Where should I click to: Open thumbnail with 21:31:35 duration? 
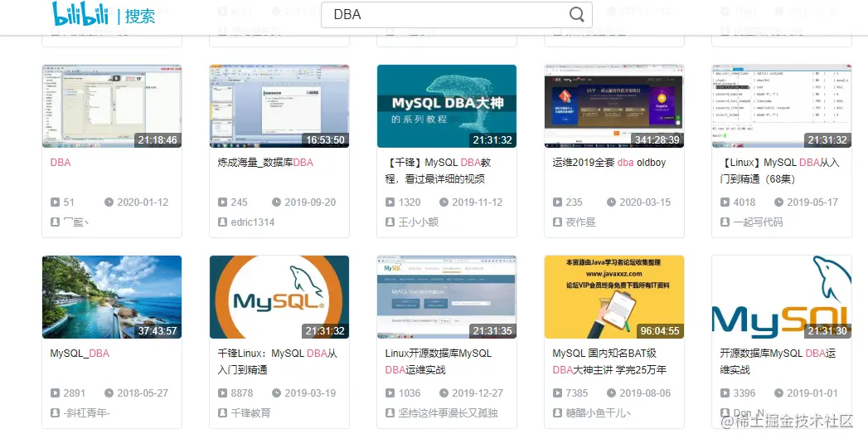click(447, 296)
